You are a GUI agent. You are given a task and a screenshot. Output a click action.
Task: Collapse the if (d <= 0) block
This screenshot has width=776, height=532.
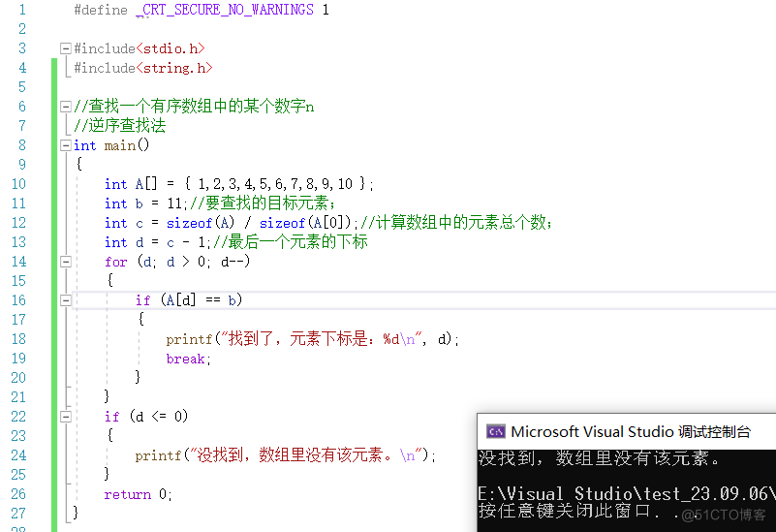[65, 416]
